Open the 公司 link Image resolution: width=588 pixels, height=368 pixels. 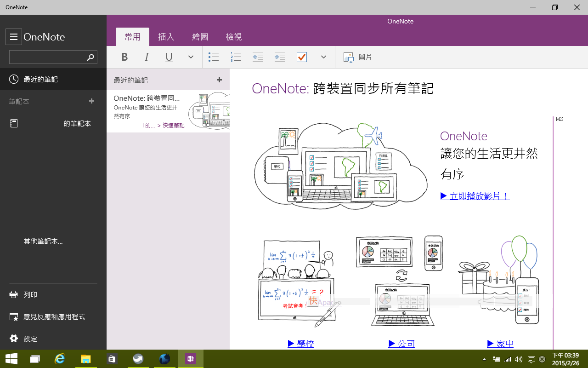(401, 344)
